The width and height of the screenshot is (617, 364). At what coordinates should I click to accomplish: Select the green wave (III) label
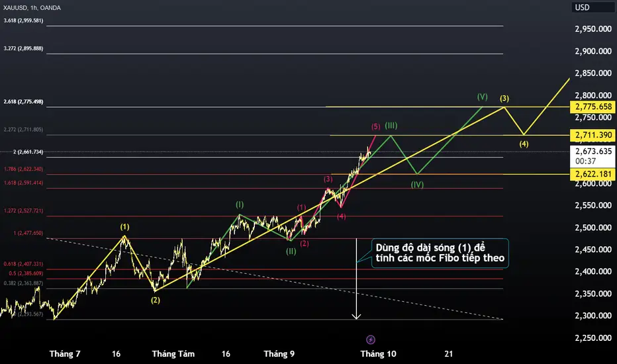point(391,126)
